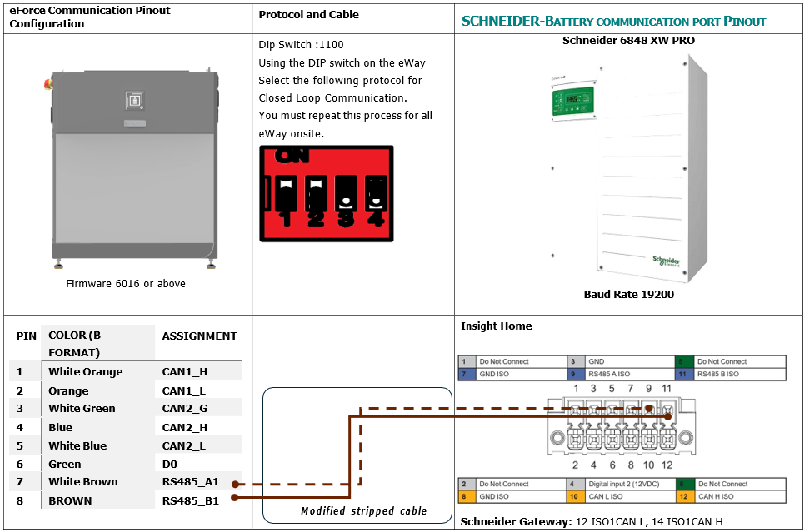Click the ASSIGNMENT column header
Image resolution: width=804 pixels, height=532 pixels.
pos(199,336)
